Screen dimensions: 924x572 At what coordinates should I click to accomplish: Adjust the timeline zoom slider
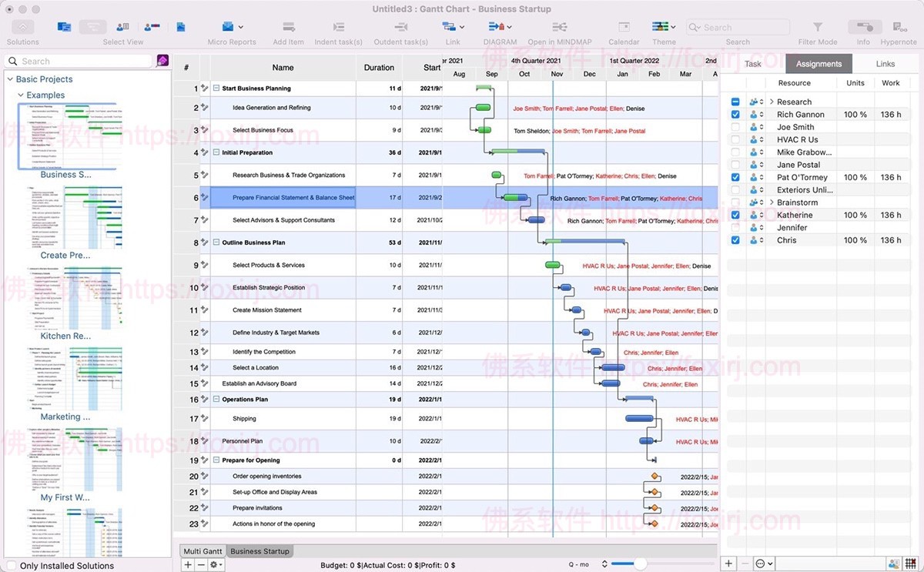(x=639, y=563)
